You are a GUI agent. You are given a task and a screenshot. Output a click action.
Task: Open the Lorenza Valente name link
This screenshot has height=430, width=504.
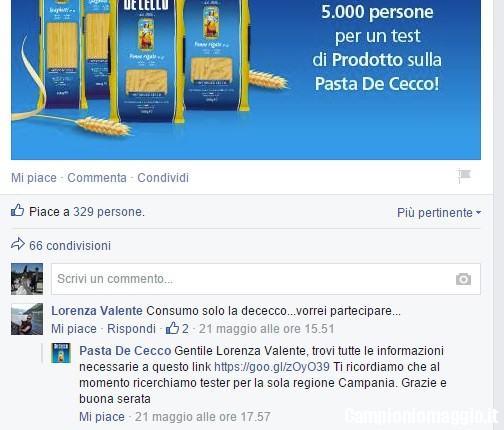(x=97, y=311)
